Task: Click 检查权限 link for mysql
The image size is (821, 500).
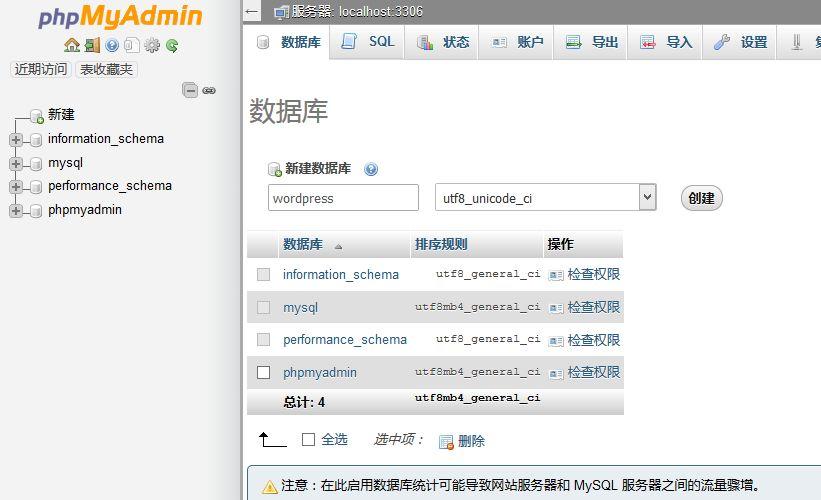Action: (x=594, y=307)
